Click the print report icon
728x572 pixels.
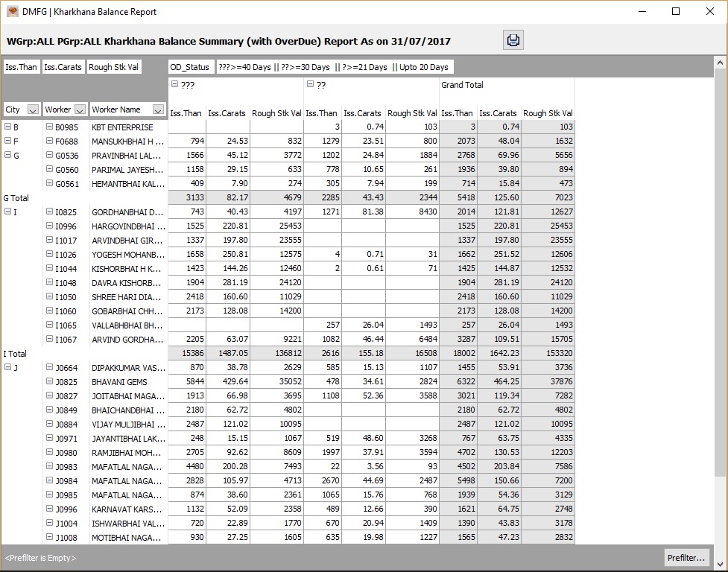pos(513,40)
